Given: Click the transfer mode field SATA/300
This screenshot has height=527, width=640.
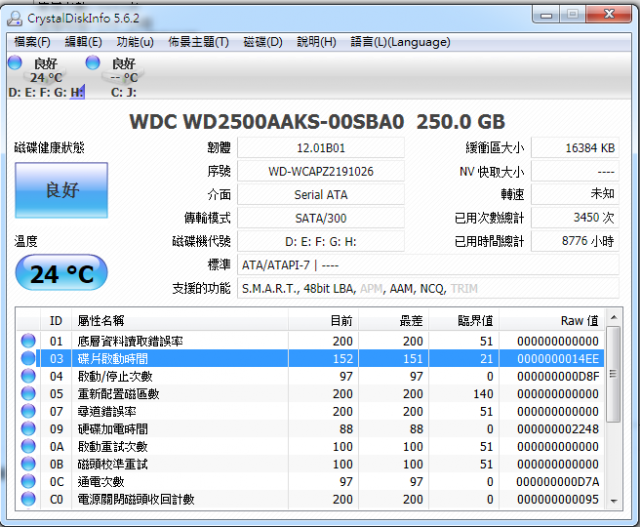Looking at the screenshot, I should [321, 218].
